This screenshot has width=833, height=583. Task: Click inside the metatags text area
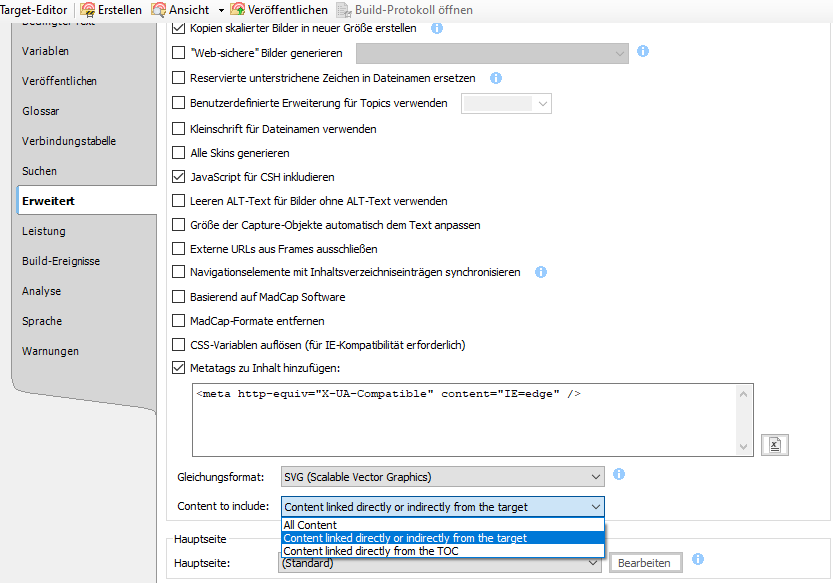(x=463, y=420)
